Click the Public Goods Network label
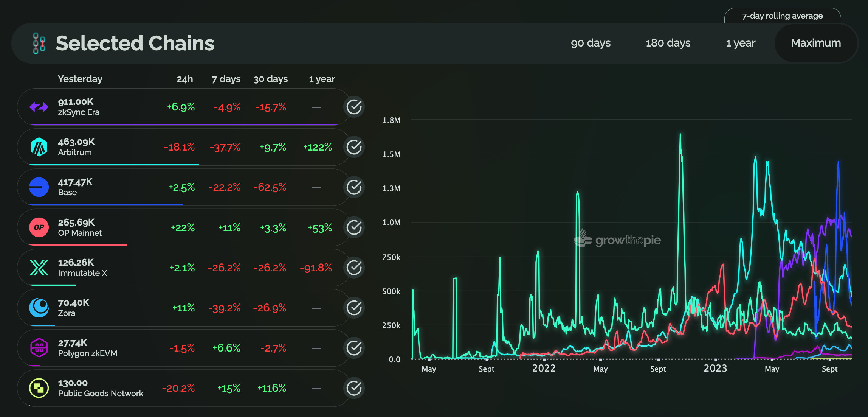Viewport: 868px width, 417px height. (101, 394)
